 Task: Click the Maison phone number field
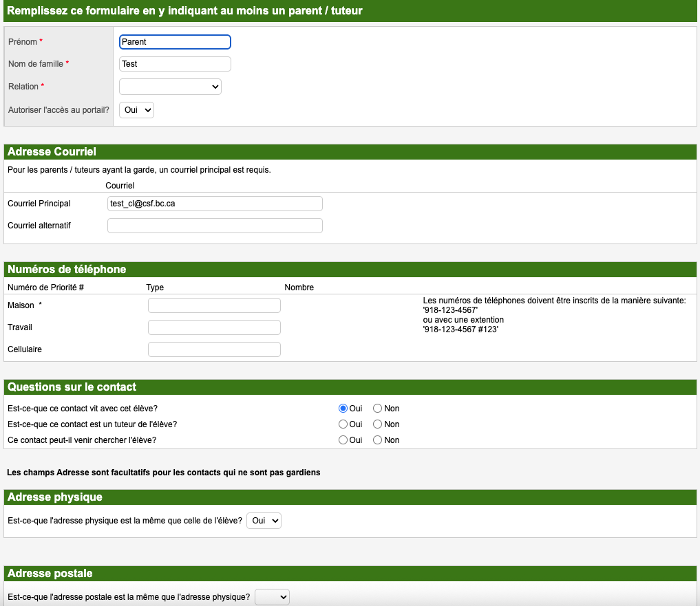coord(214,305)
